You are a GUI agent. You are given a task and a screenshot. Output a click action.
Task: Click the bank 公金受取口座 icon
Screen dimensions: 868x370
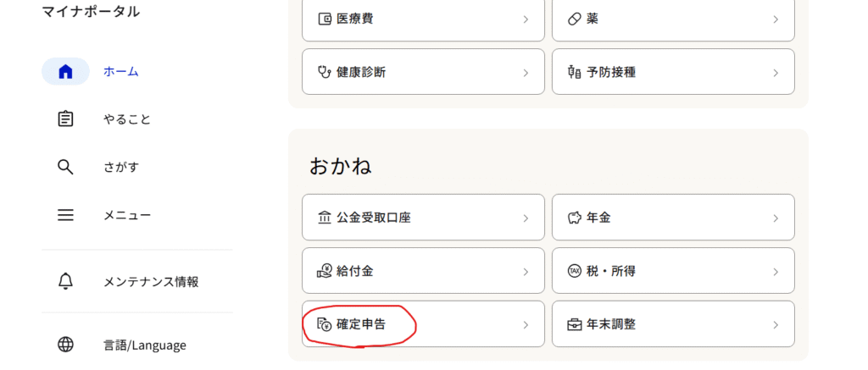(324, 218)
